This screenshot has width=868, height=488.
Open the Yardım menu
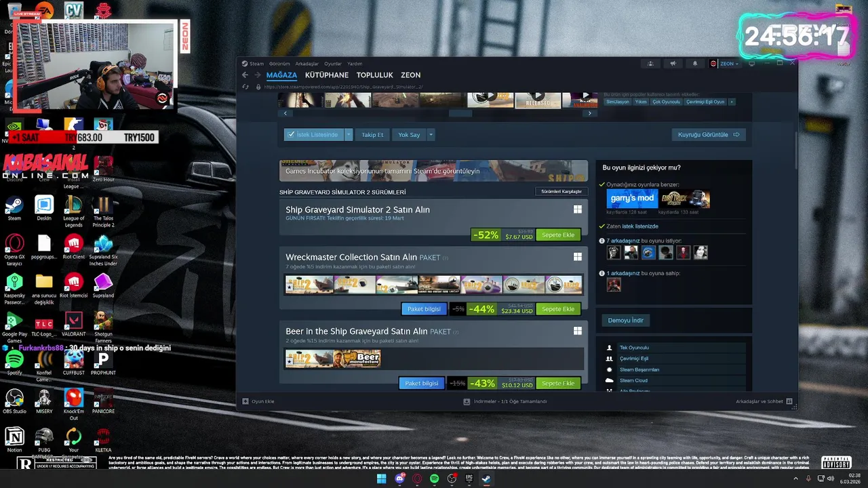(x=355, y=64)
